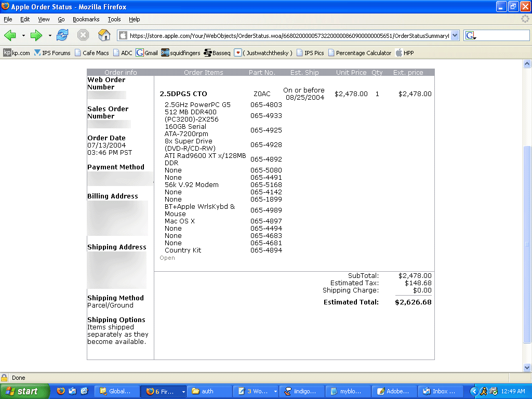
Task: Open the File menu
Action: coord(8,19)
